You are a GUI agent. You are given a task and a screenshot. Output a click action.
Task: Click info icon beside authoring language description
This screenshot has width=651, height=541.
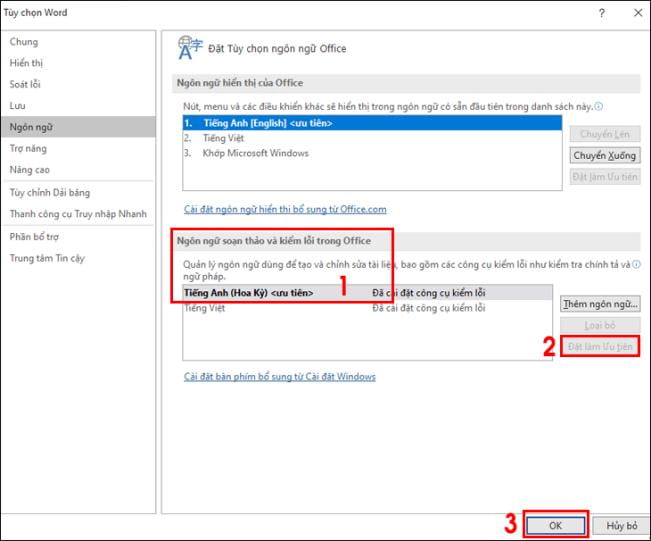point(636,264)
